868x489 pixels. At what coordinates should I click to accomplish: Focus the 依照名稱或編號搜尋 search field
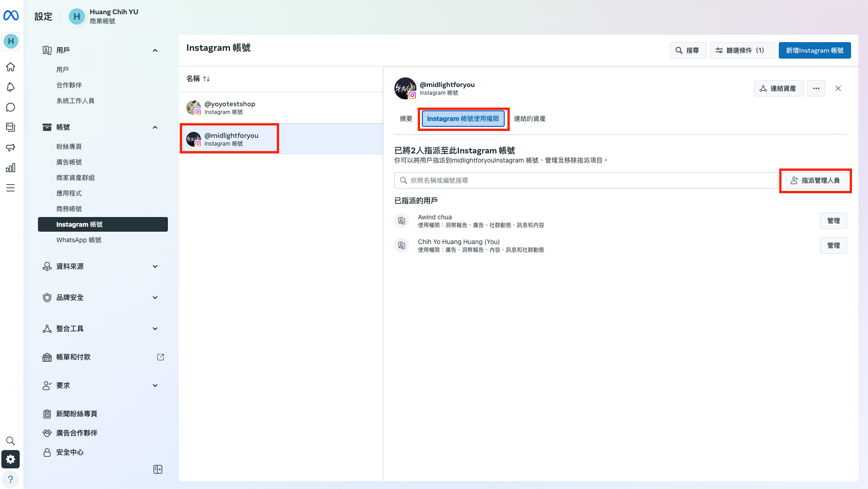586,180
